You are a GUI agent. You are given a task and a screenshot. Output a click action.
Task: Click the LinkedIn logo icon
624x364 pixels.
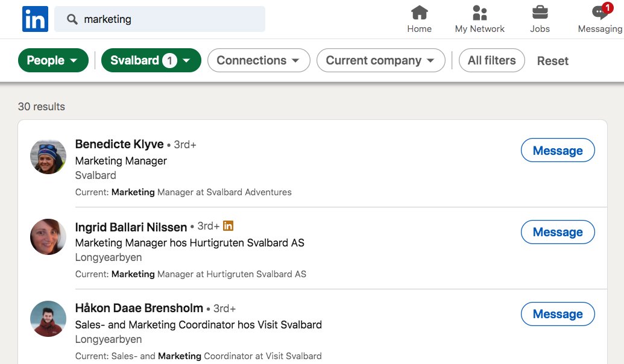click(x=35, y=19)
